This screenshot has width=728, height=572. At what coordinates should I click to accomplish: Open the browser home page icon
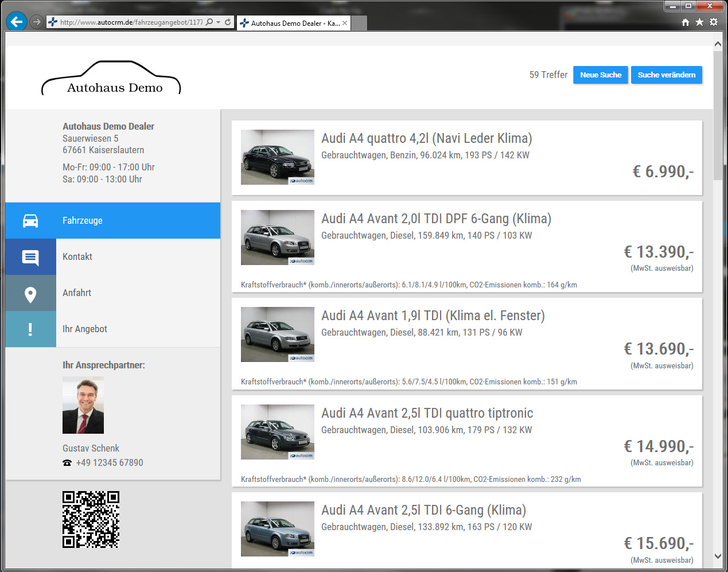685,22
